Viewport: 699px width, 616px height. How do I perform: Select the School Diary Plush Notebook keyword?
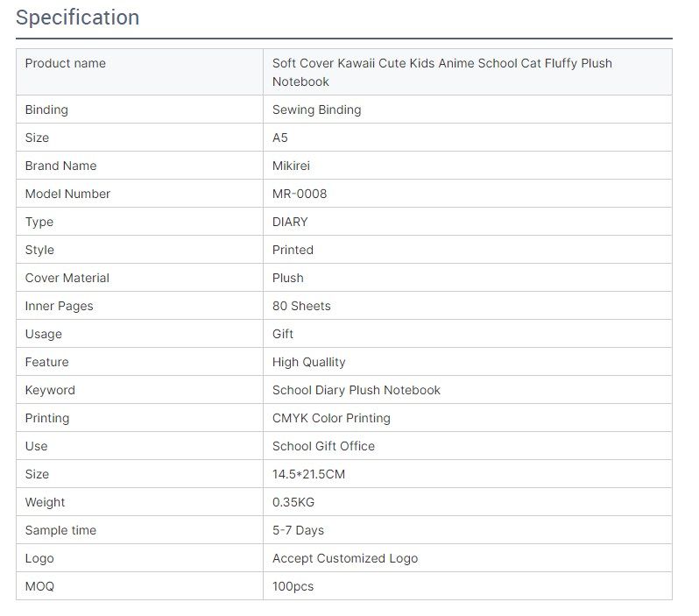tap(357, 390)
